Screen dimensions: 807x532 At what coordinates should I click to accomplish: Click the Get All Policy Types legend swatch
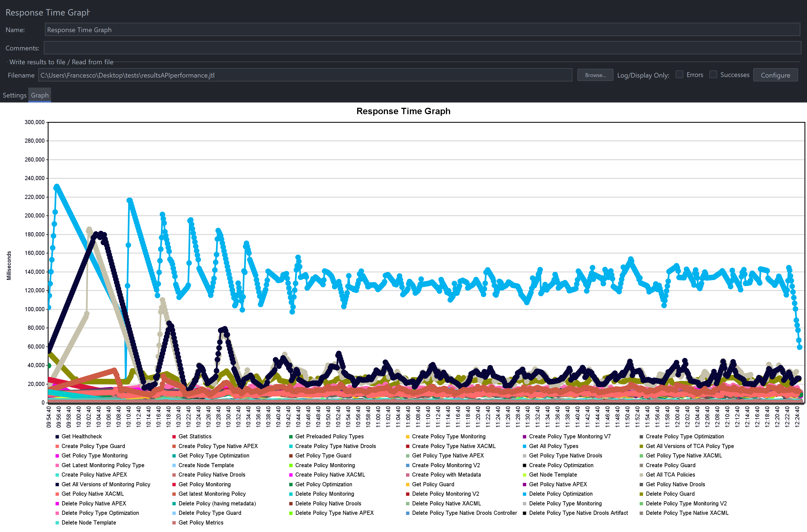pos(524,446)
